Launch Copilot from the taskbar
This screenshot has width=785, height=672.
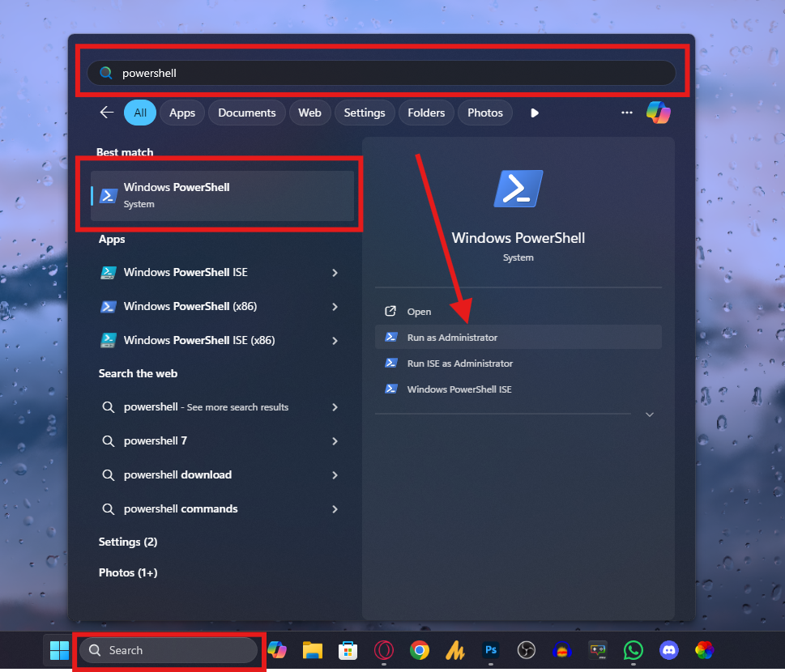277,650
